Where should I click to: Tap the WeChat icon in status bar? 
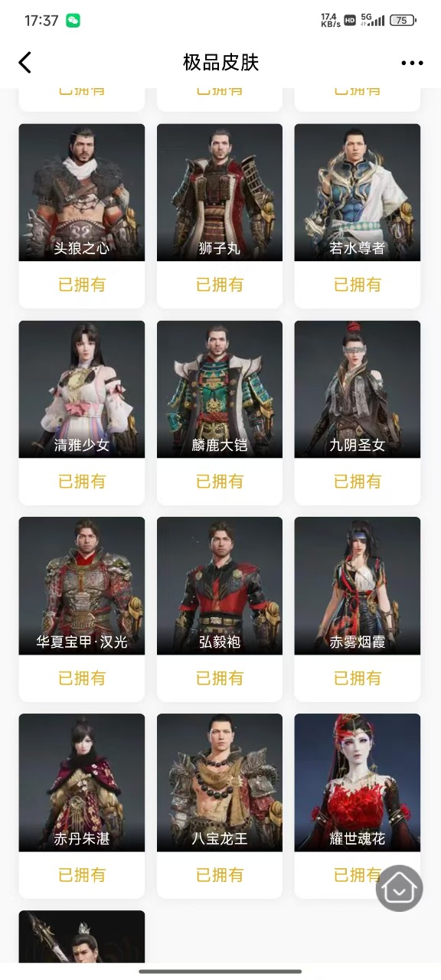click(x=73, y=21)
